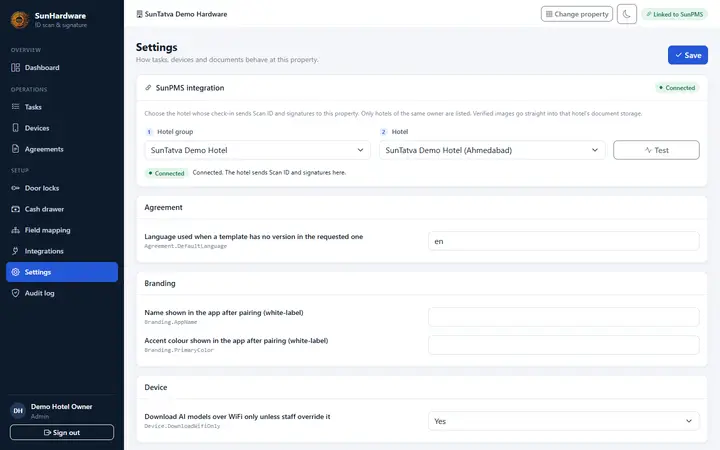Open Cash drawer setup
Screen dimensions: 720x450
point(62,209)
